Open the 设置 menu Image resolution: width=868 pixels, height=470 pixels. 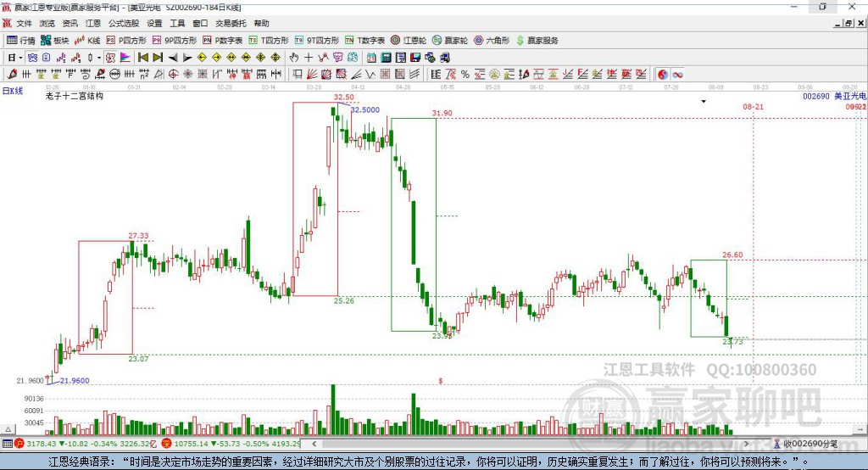coord(154,23)
